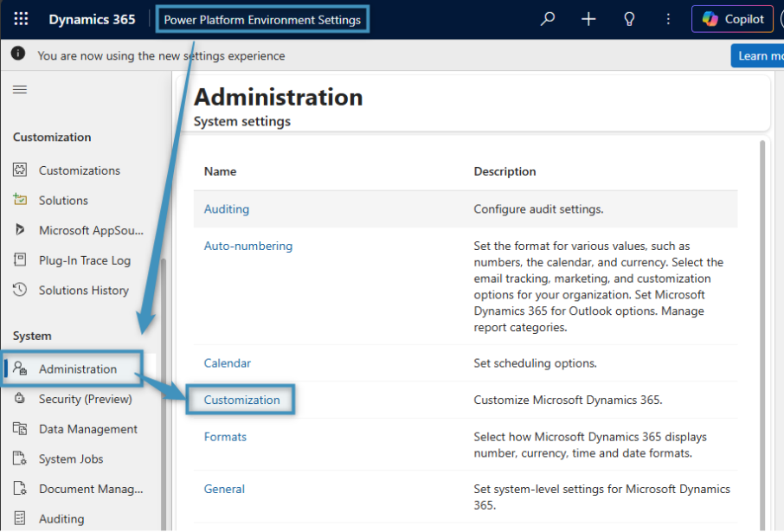The image size is (784, 532).
Task: Click the Learn more button
Action: pos(757,55)
